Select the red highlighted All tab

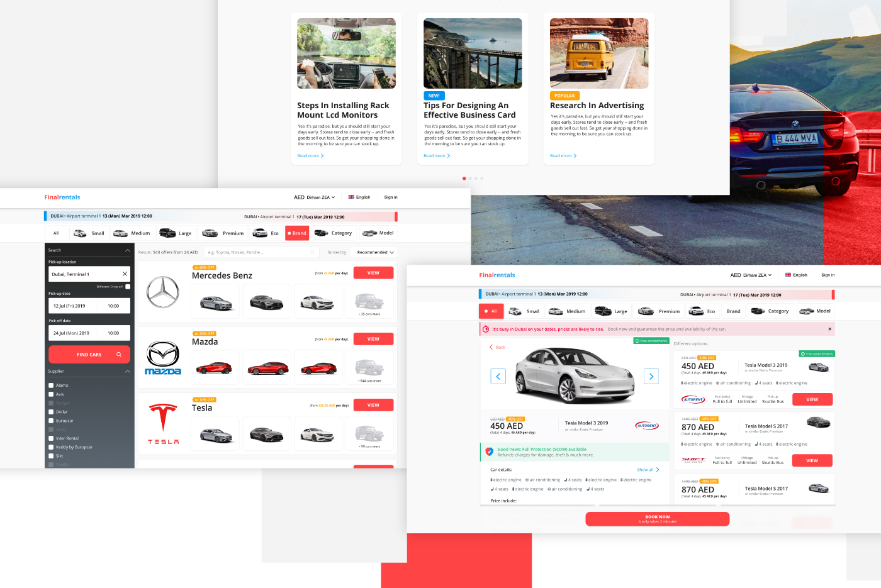(x=491, y=311)
